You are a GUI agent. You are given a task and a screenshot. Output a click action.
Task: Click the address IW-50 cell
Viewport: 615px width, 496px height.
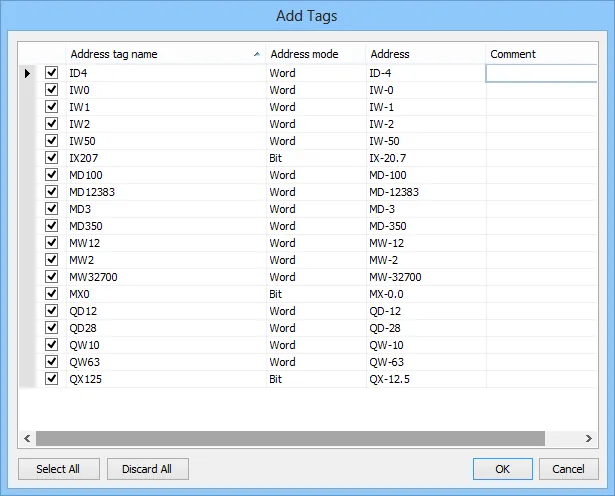[426, 141]
